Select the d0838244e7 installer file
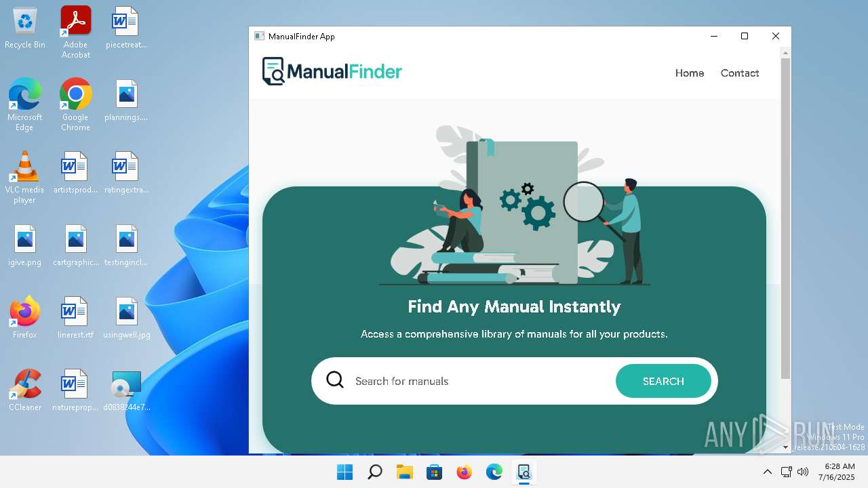Image resolution: width=868 pixels, height=488 pixels. (126, 390)
